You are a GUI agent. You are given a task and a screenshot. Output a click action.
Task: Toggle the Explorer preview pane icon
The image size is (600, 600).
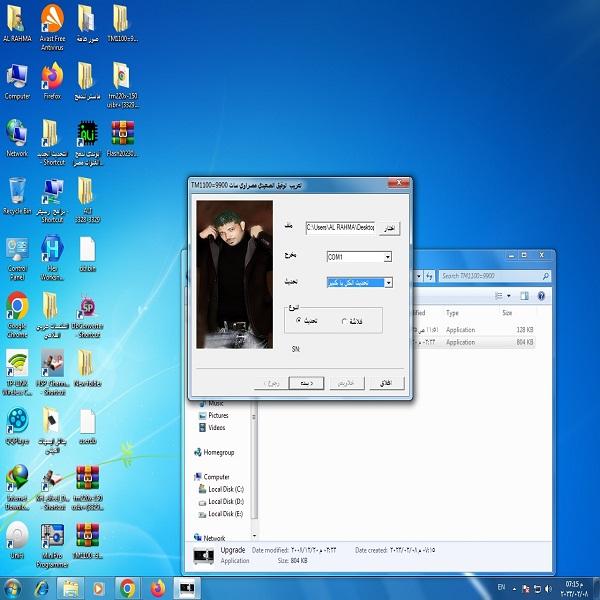(x=524, y=296)
